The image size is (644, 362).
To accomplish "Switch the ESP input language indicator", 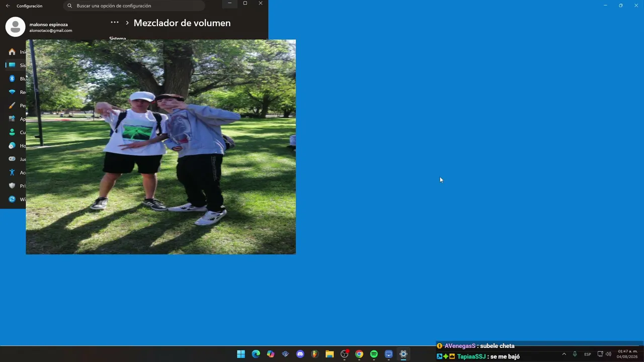I will tap(588, 354).
